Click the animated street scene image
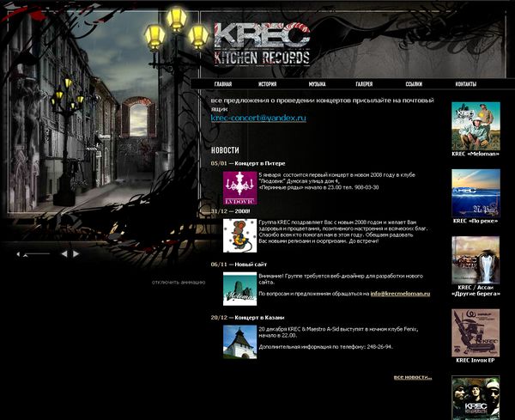The width and height of the screenshot is (515, 420). click(104, 112)
